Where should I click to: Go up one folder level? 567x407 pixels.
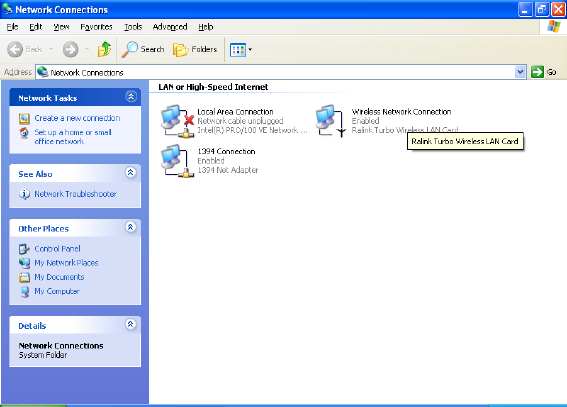tap(105, 49)
